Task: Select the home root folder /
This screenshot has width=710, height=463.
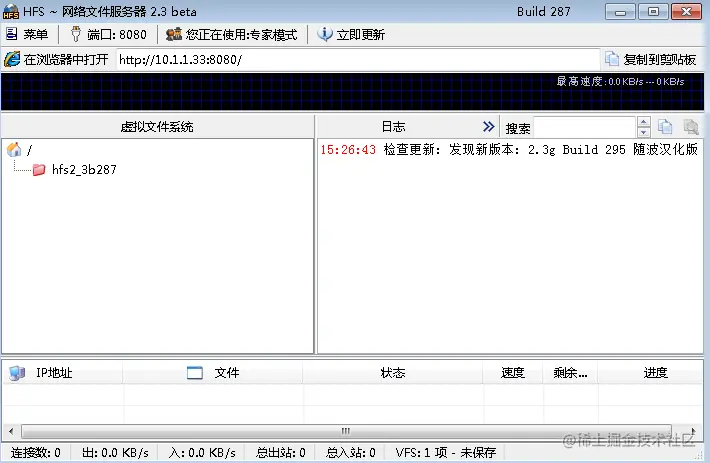Action: [x=19, y=149]
